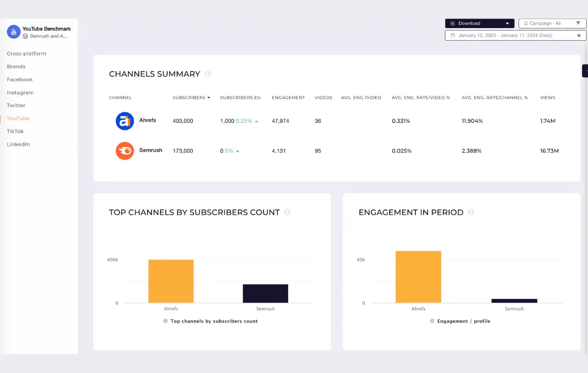Open Cross-platform in sidebar
The width and height of the screenshot is (588, 373).
pos(27,54)
